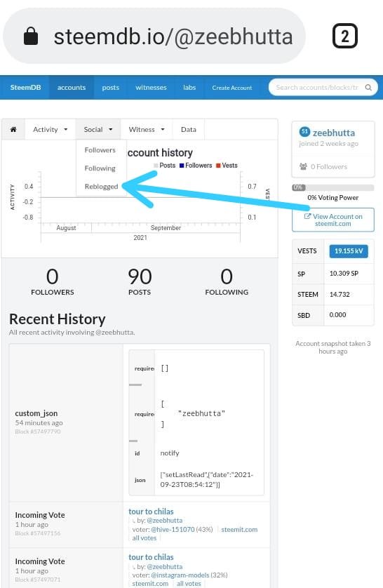
Task: Open the second 'tour to chilas' post link
Action: click(151, 557)
